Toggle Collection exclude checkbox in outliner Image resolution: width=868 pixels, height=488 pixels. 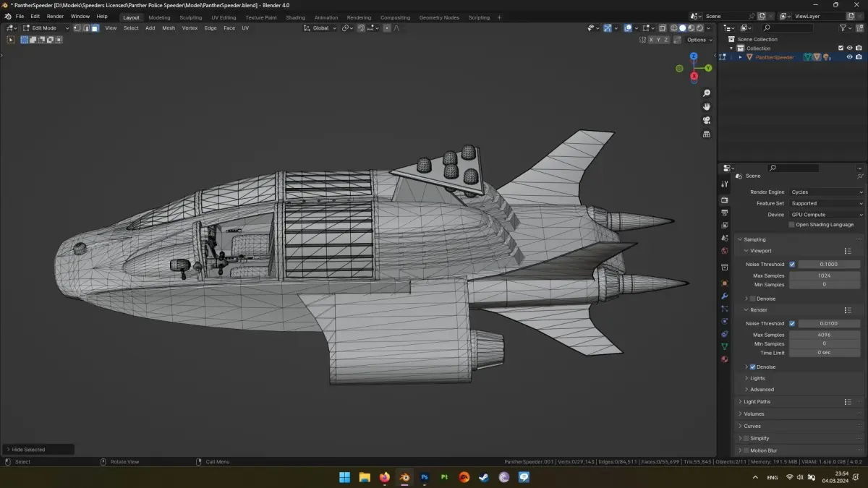(x=841, y=48)
